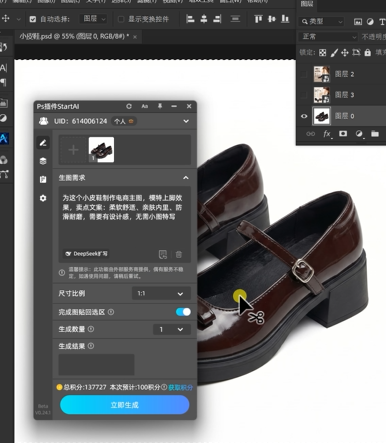
Task: Show the hidden 图层 3 layer
Action: tap(304, 95)
